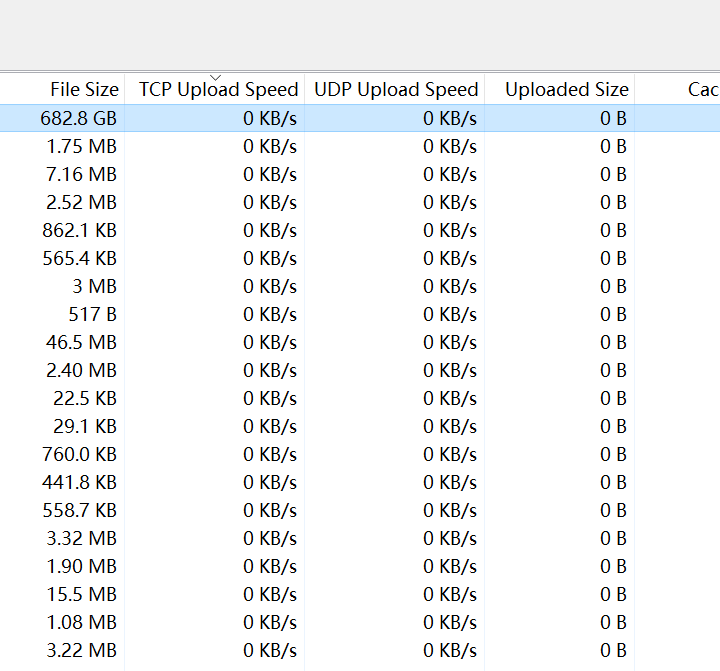Sort by the File Size column header

tap(62, 89)
